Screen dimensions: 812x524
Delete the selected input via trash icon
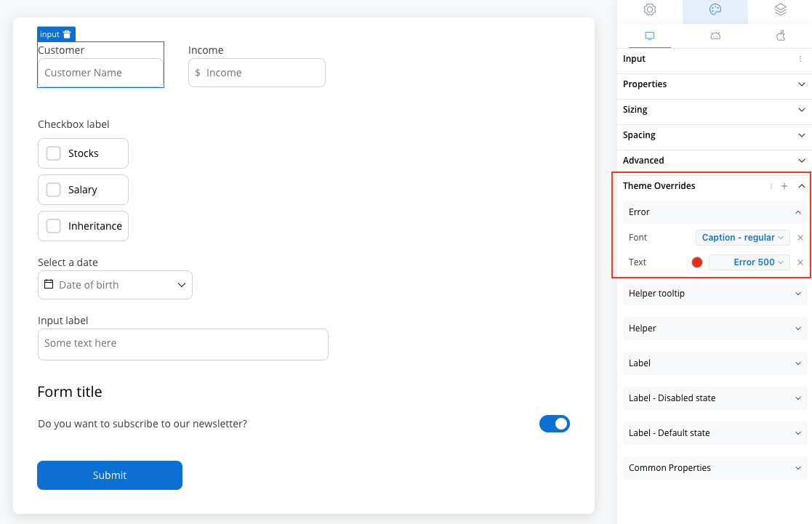pos(67,34)
